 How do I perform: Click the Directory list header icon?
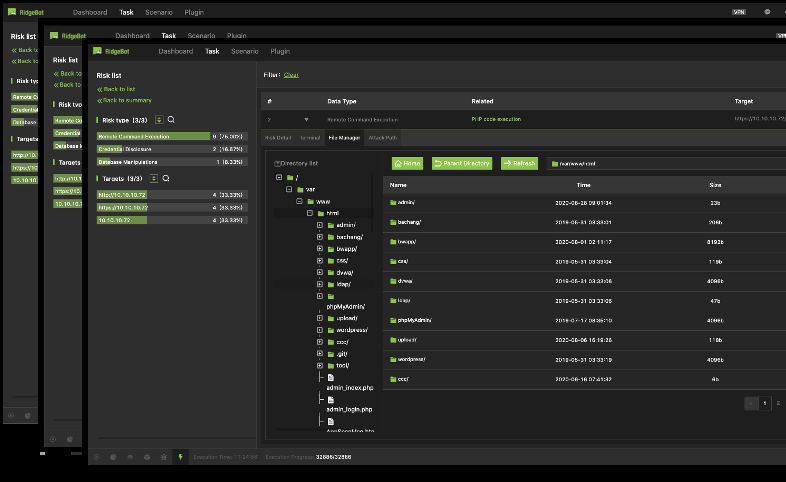[x=277, y=163]
